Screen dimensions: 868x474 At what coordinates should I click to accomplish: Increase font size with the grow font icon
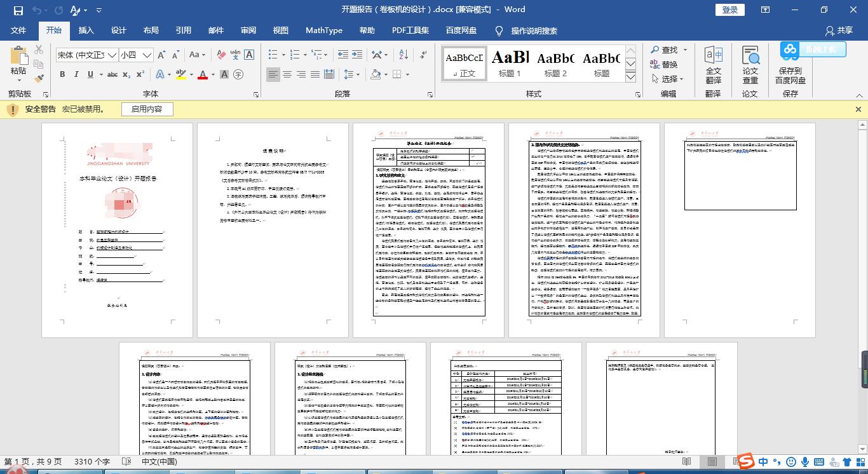162,55
